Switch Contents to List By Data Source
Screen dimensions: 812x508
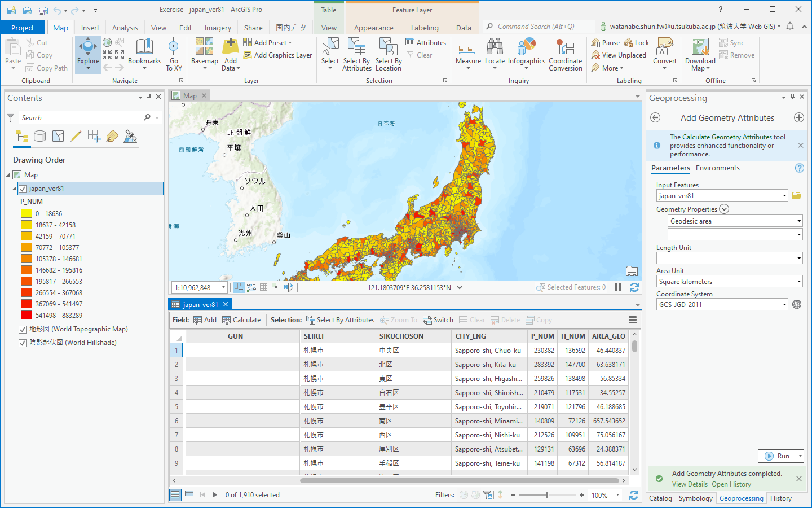(x=39, y=136)
